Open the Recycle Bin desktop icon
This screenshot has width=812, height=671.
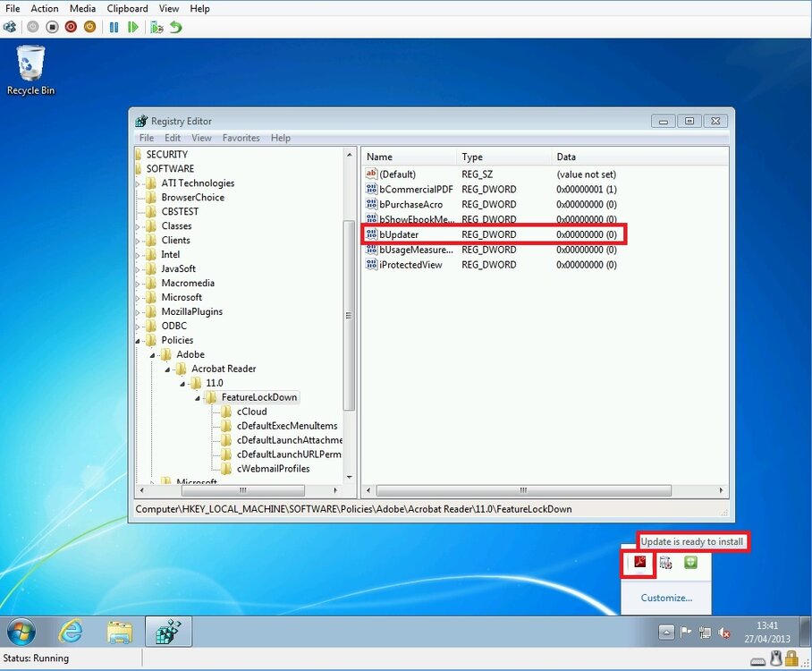30,71
